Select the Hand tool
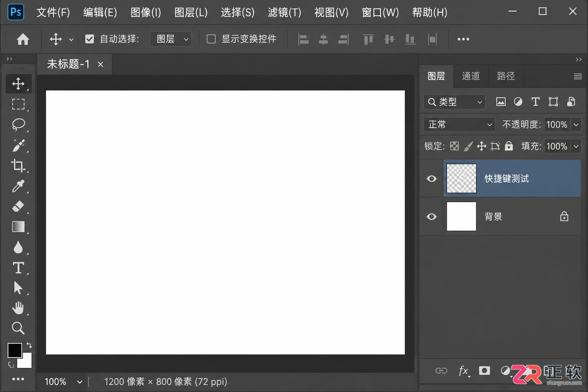This screenshot has height=392, width=588. [x=18, y=308]
